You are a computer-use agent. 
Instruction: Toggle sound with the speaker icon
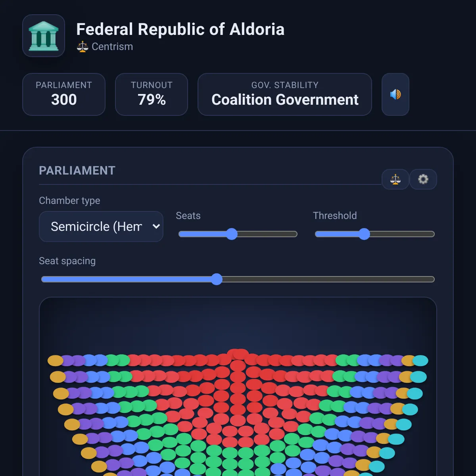click(395, 94)
